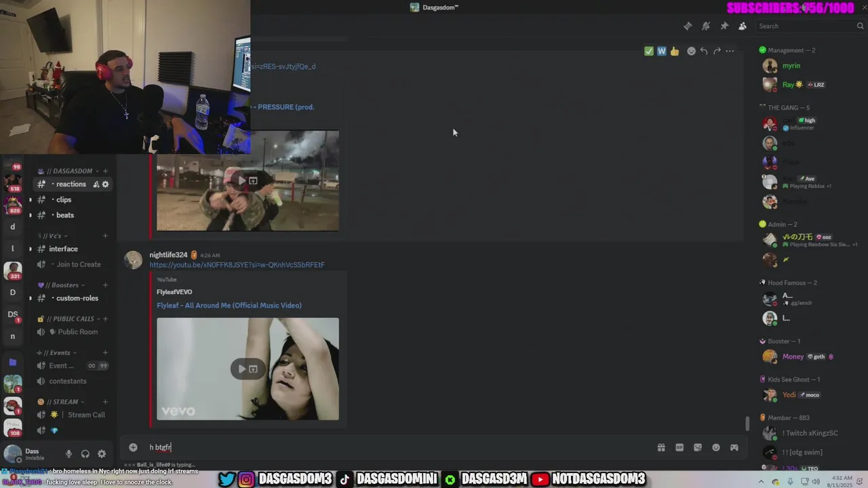Add the green checkmark quick reaction
Viewport: 868px width, 488px height.
tap(649, 51)
